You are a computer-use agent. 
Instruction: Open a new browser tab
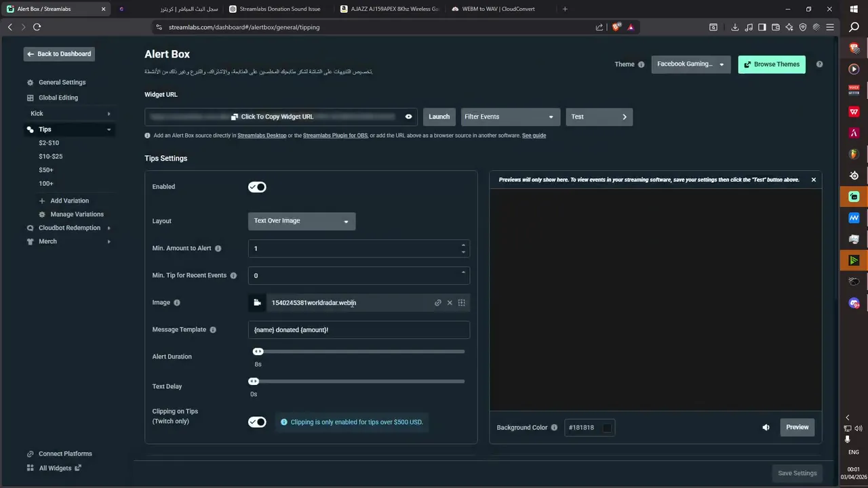click(x=565, y=9)
